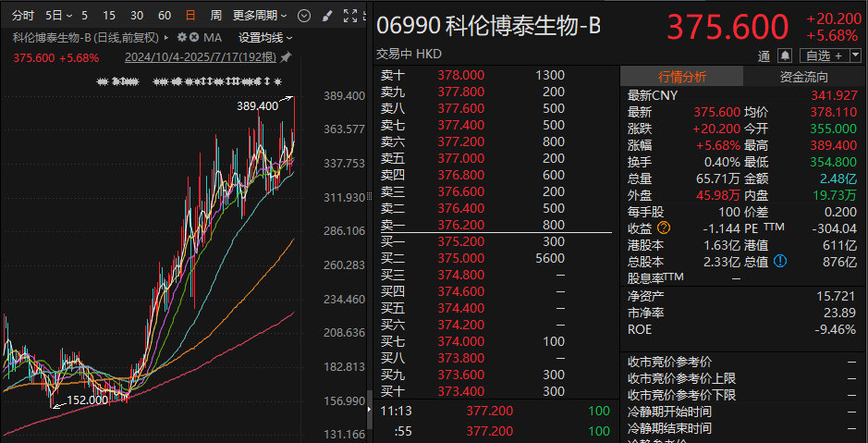Click the 389.400 high marker on the chart
Image resolution: width=868 pixels, height=443 pixels.
pyautogui.click(x=257, y=105)
